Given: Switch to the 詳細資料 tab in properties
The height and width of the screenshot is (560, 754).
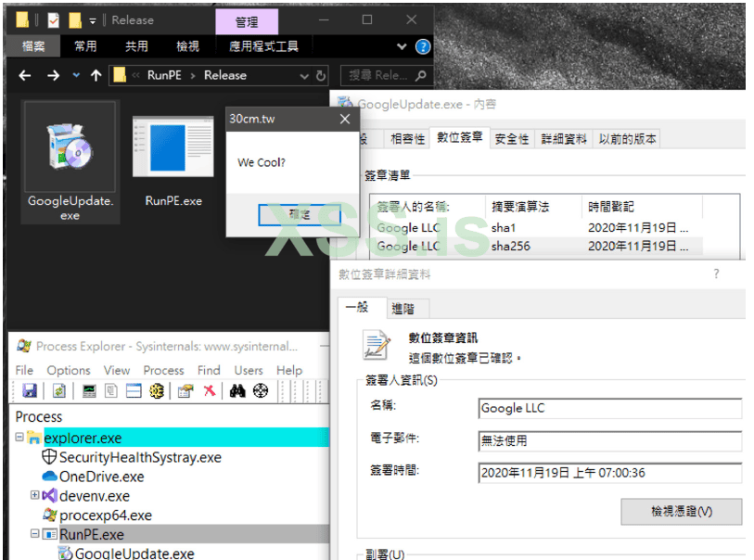Looking at the screenshot, I should tap(564, 139).
